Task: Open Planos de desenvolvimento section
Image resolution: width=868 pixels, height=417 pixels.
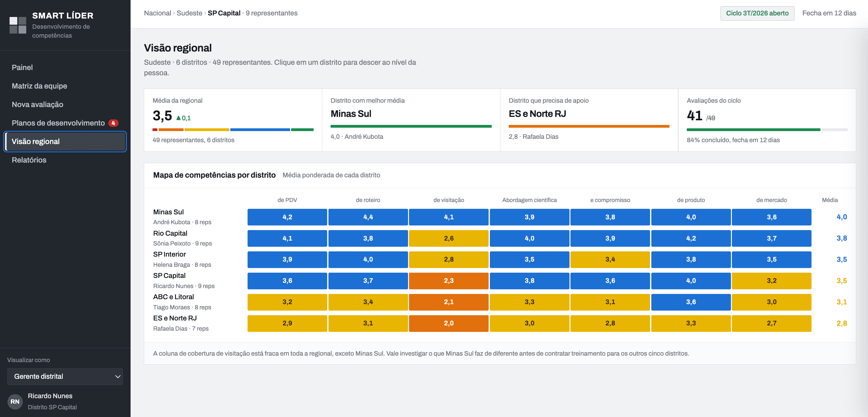Action: [x=65, y=123]
